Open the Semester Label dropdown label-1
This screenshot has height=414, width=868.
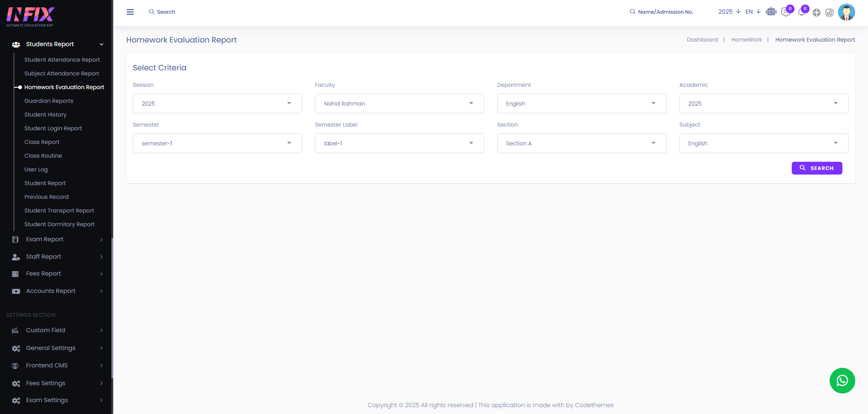point(400,143)
